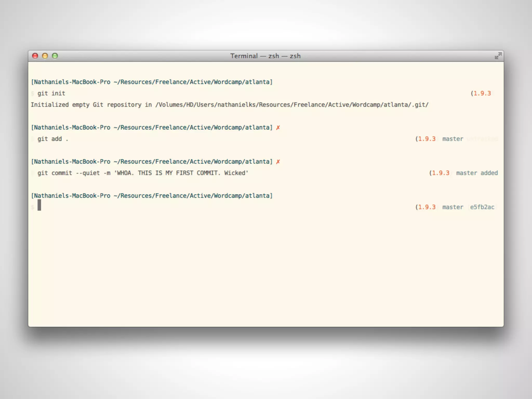532x399 pixels.
Task: Click the red ✗ after the second prompt
Action: coord(278,128)
